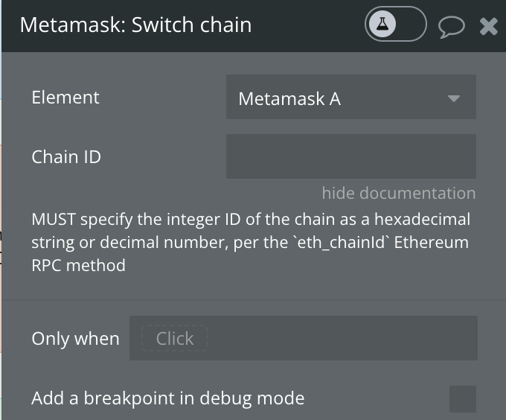Click the dashed Click placeholder in Only when
This screenshot has width=506, height=420.
[x=175, y=338]
